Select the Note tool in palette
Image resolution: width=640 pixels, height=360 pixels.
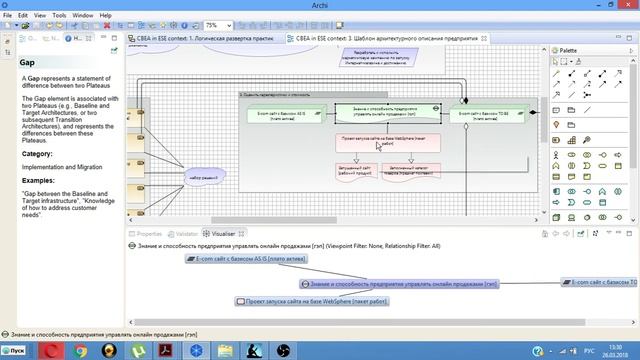tap(556, 110)
